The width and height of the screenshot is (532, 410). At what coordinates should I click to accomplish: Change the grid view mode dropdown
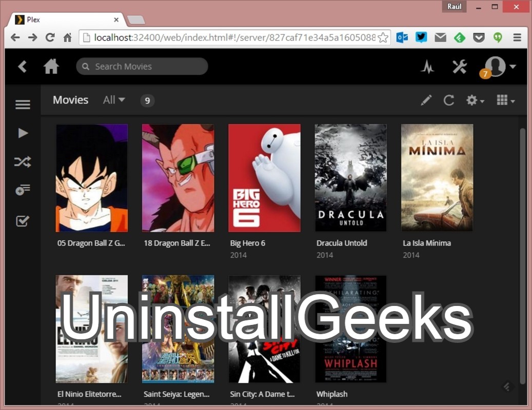click(505, 100)
